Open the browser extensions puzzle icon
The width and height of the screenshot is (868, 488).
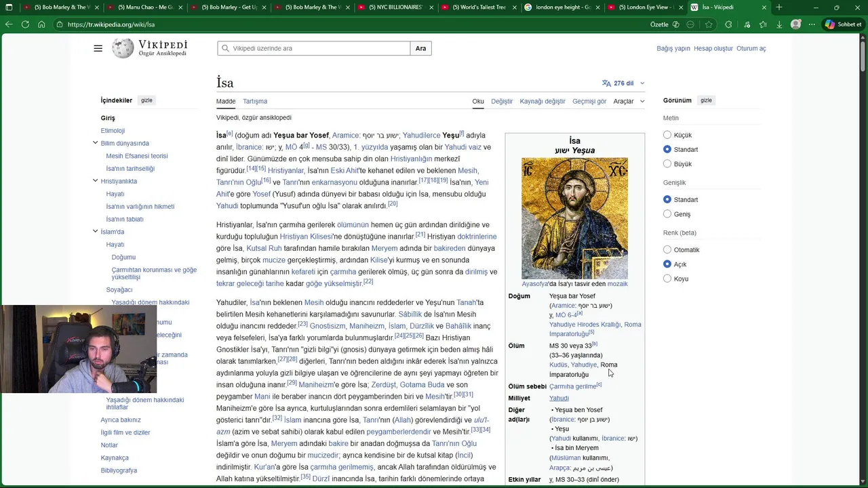[x=728, y=24]
